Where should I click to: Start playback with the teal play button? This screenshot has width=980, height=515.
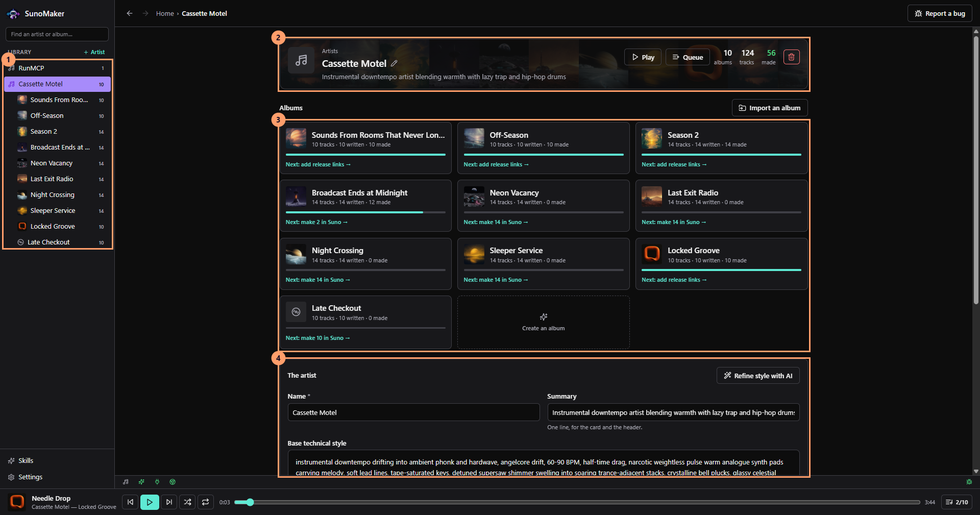(x=150, y=502)
